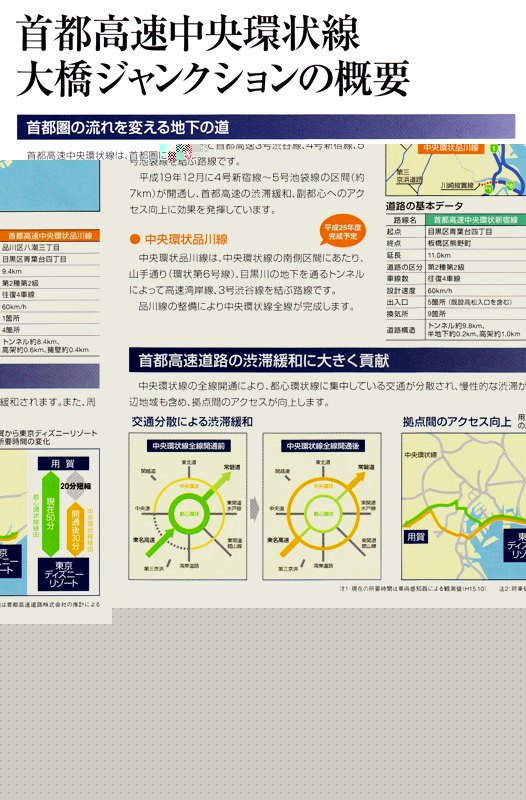Click the '換気所' row label
The image size is (526, 800).
(397, 314)
